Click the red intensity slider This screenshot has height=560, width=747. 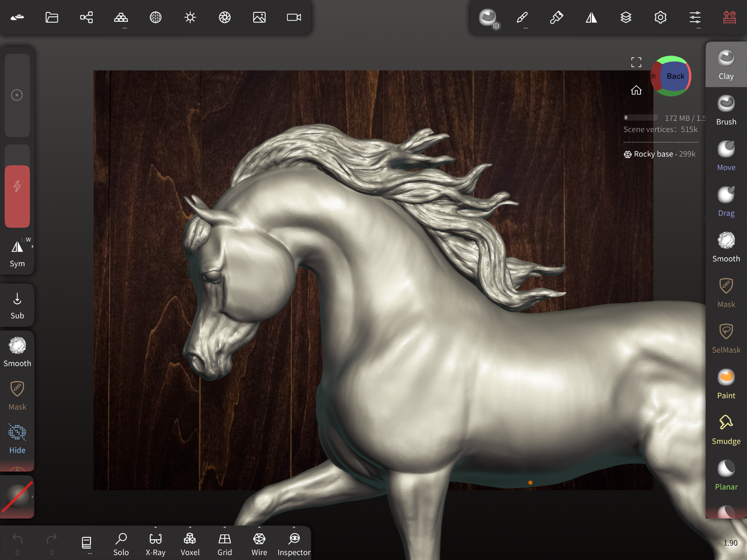[17, 196]
